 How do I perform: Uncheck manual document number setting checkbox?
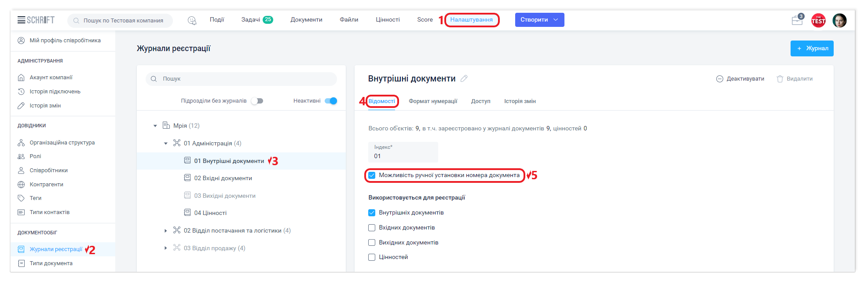click(372, 175)
